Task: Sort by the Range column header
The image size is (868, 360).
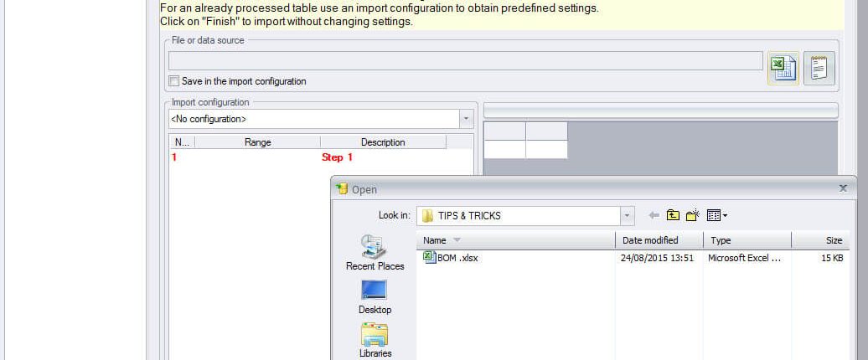Action: tap(257, 142)
